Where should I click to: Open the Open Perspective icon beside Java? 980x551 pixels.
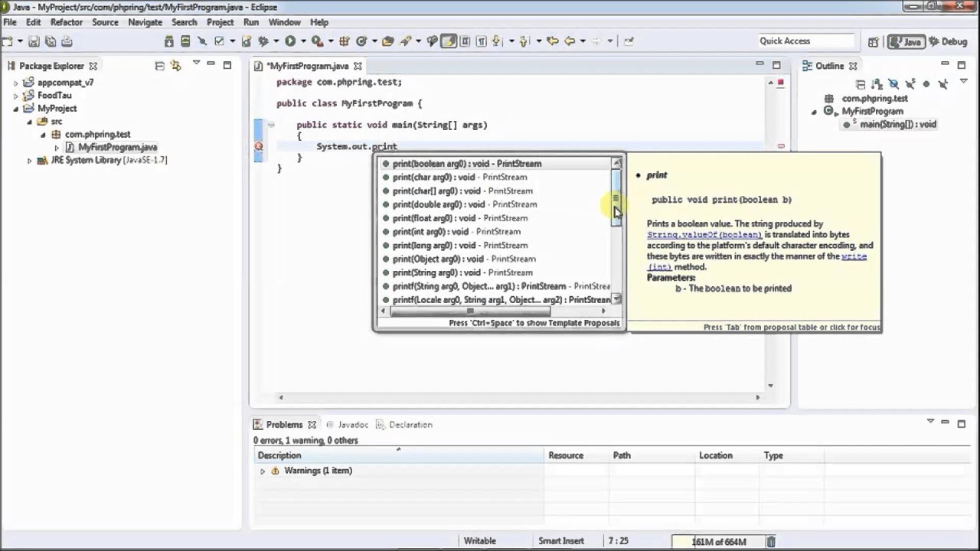(x=874, y=41)
